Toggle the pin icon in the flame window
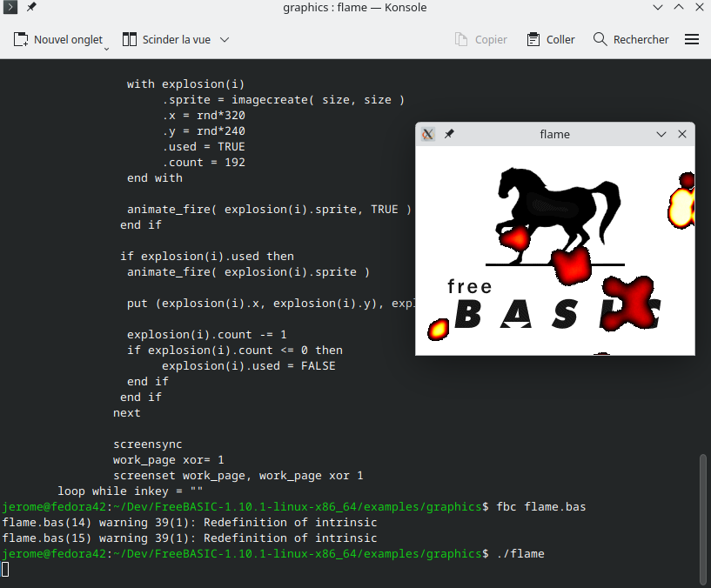 pos(449,134)
